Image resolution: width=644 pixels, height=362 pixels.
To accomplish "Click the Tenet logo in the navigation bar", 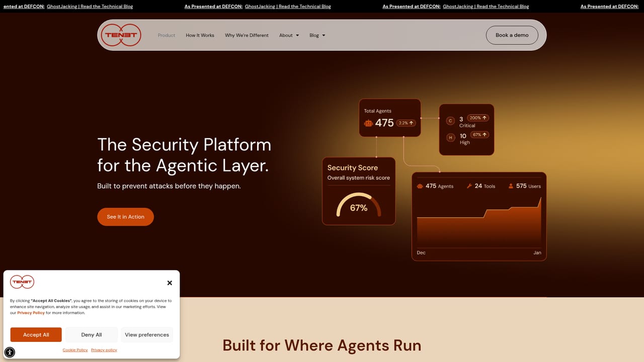I will pyautogui.click(x=121, y=35).
